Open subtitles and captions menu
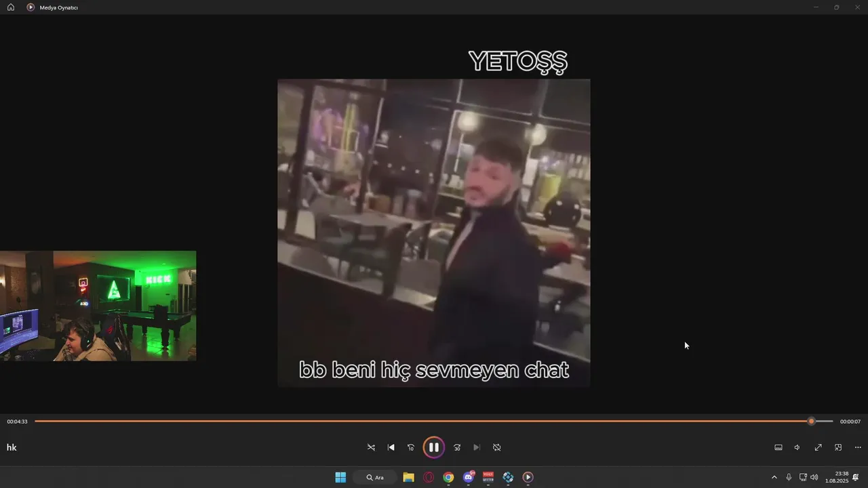This screenshot has width=868, height=488. (x=778, y=447)
